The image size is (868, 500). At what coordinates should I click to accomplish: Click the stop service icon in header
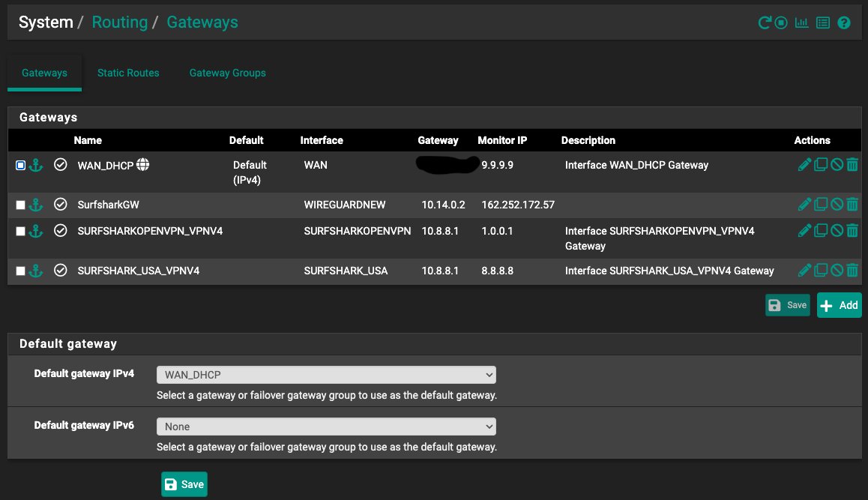(781, 22)
